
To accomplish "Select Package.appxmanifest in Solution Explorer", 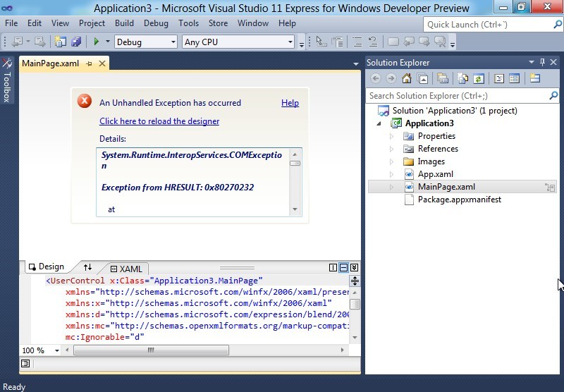I will 460,200.
